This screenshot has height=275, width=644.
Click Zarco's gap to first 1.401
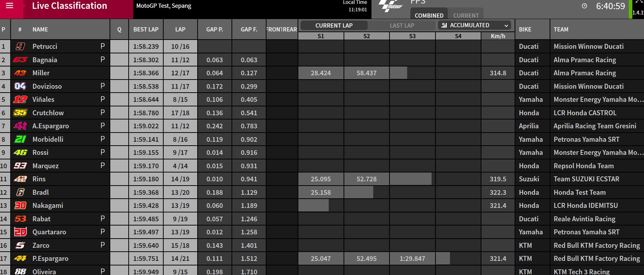tap(249, 245)
